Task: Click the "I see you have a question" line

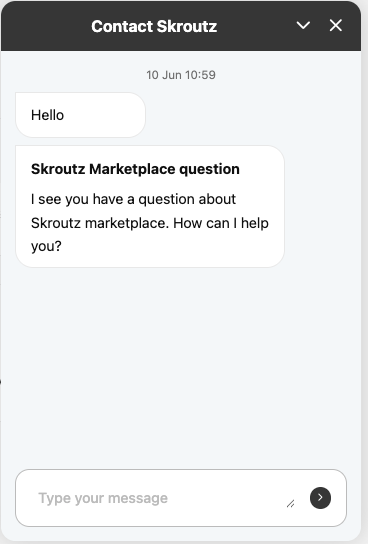Action: tap(134, 199)
